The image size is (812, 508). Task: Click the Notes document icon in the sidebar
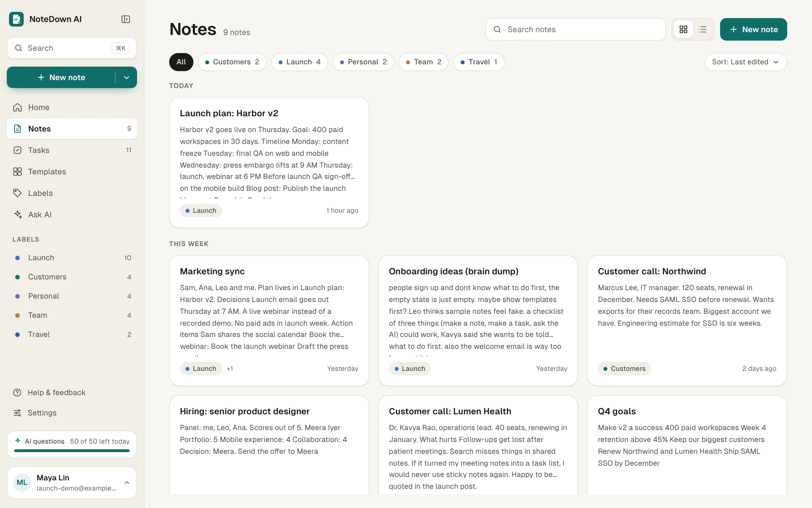click(17, 129)
